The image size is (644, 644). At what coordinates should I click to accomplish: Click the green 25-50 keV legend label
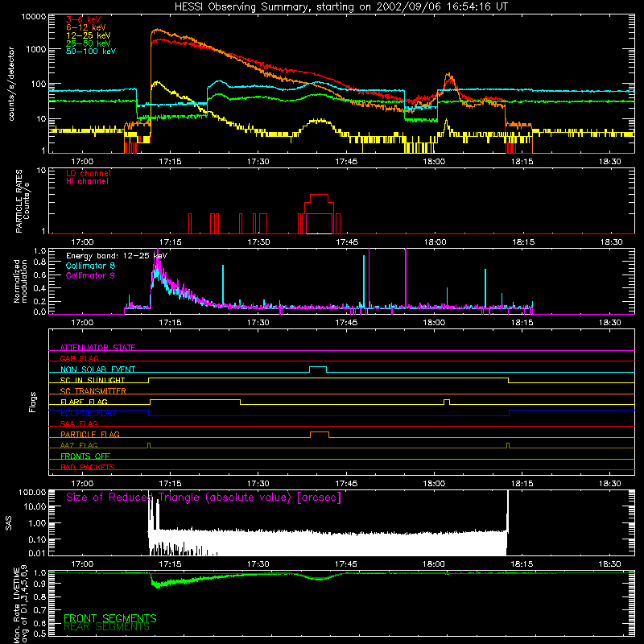pos(89,43)
